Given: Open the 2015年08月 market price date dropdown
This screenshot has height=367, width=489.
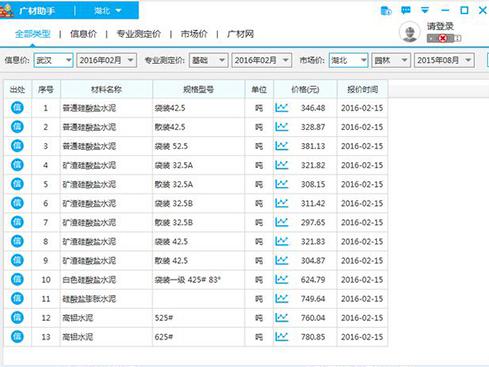Looking at the screenshot, I should (444, 60).
